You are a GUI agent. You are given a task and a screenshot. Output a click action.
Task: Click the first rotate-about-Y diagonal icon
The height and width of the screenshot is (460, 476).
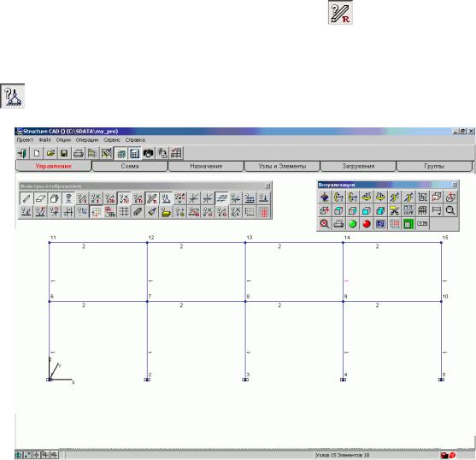[394, 197]
